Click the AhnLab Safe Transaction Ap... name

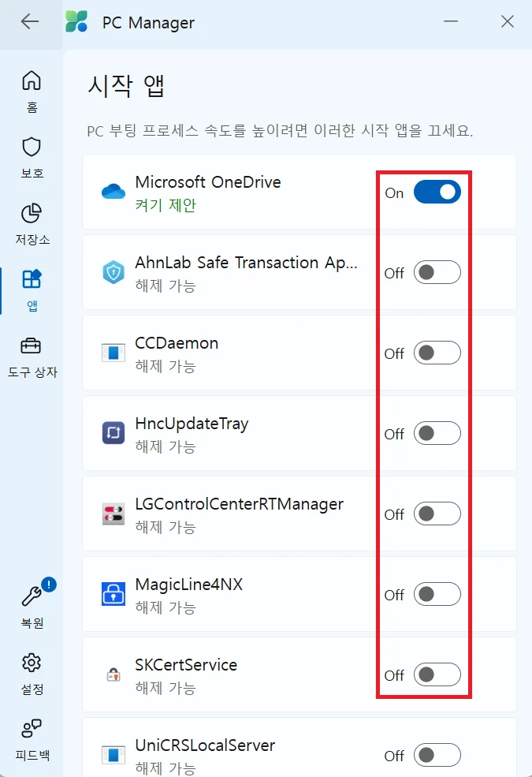pyautogui.click(x=246, y=263)
